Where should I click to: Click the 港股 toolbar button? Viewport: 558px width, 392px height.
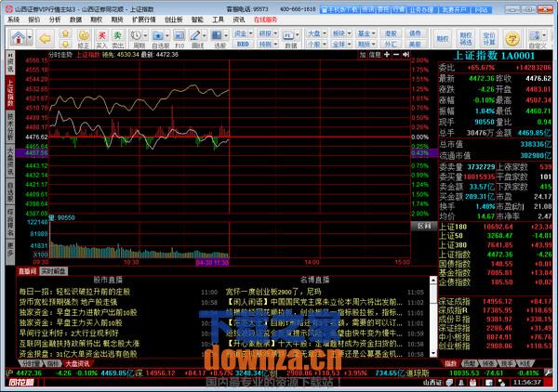pyautogui.click(x=391, y=33)
